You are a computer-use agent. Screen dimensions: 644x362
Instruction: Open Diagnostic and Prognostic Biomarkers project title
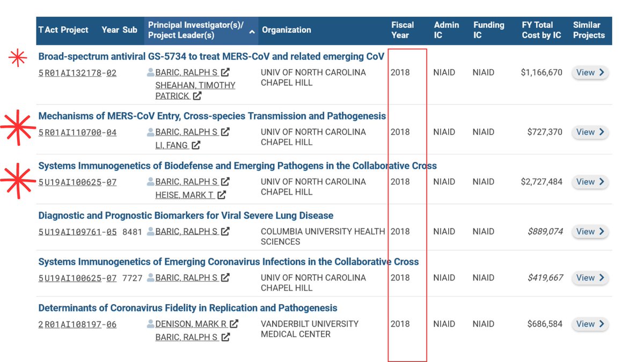[x=186, y=216]
